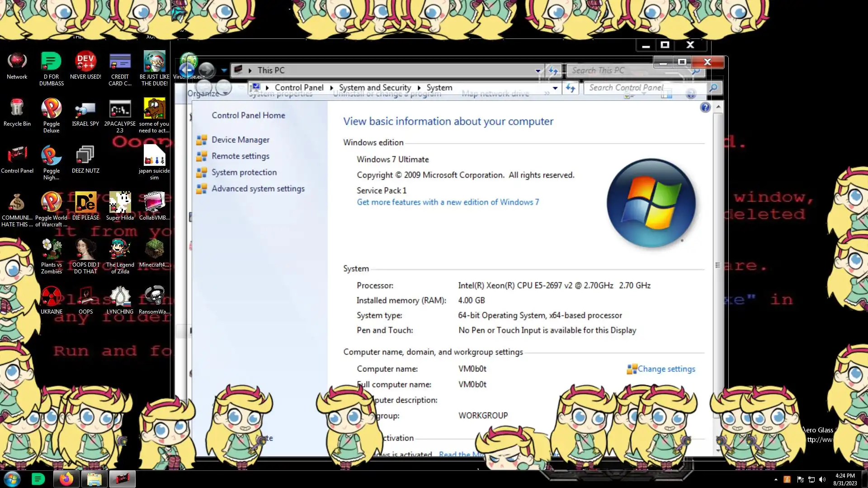The width and height of the screenshot is (868, 488).
Task: Click the Windows Start orb
Action: click(12, 479)
